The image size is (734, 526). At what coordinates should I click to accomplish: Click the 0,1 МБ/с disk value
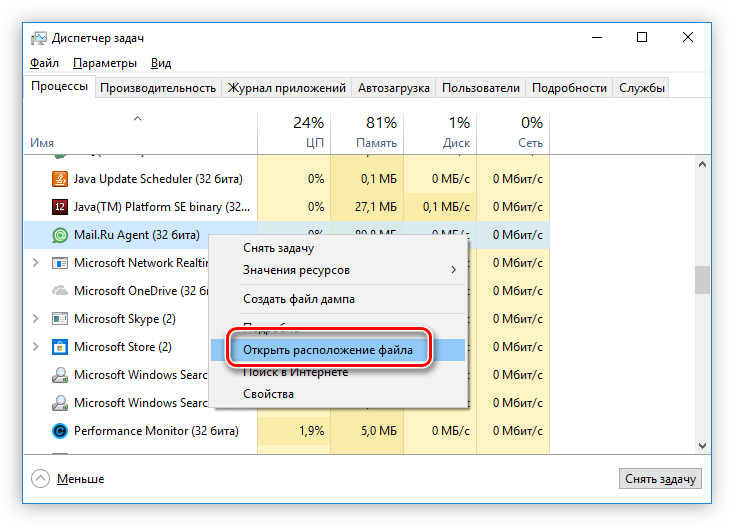[446, 207]
